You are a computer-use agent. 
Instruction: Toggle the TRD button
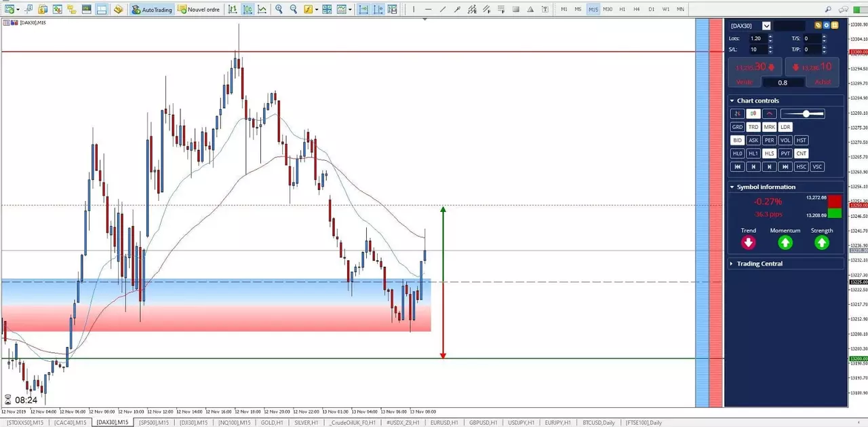coord(753,127)
